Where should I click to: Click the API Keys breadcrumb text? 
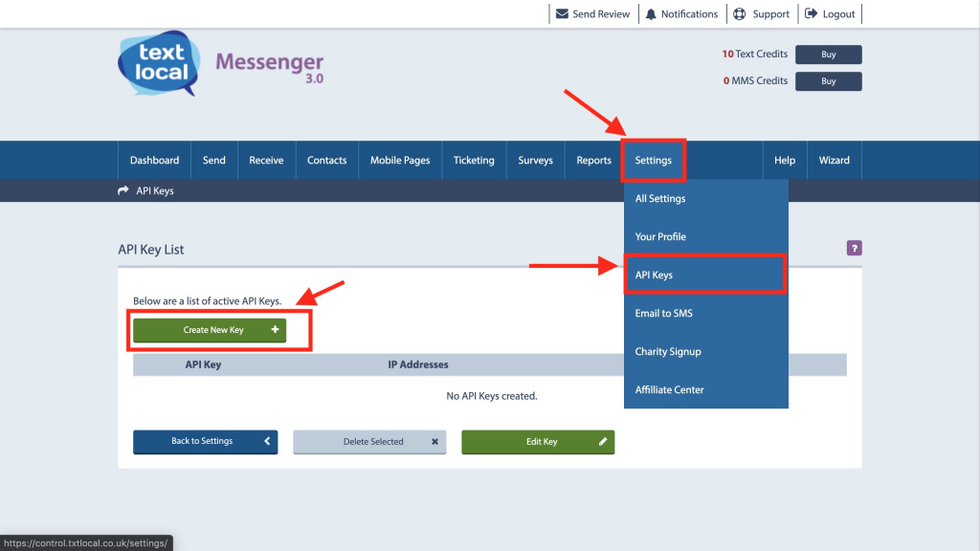pos(155,190)
